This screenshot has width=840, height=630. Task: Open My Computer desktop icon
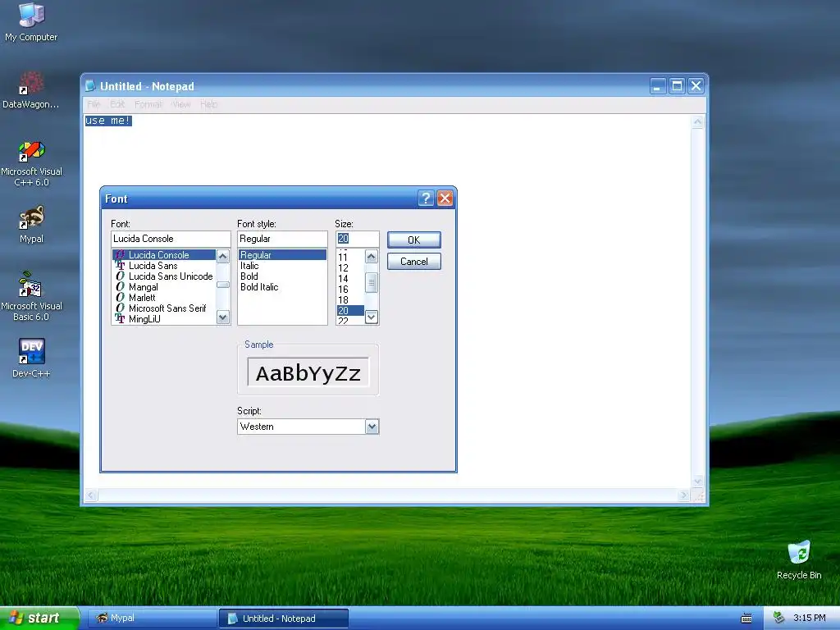click(31, 21)
